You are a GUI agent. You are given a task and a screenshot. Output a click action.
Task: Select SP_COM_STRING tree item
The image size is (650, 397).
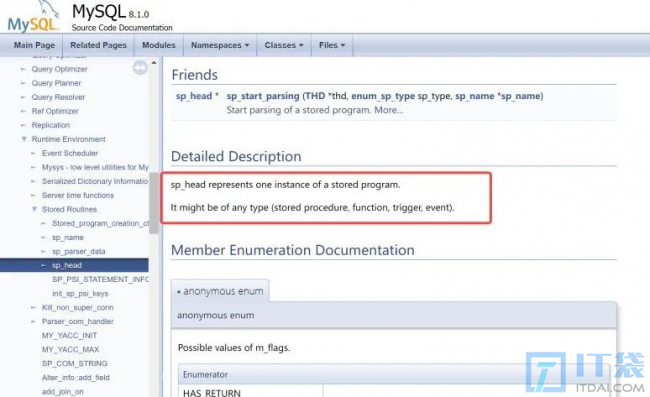pos(75,363)
